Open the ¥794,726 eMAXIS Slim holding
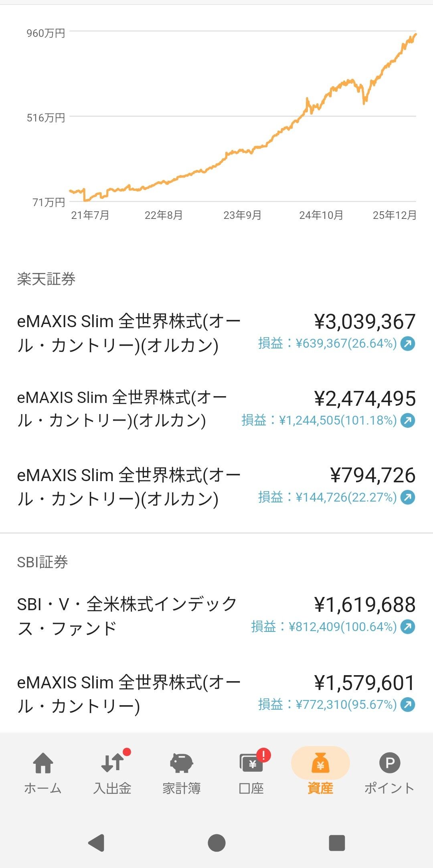Screen dimensions: 433x868 click(128, 487)
